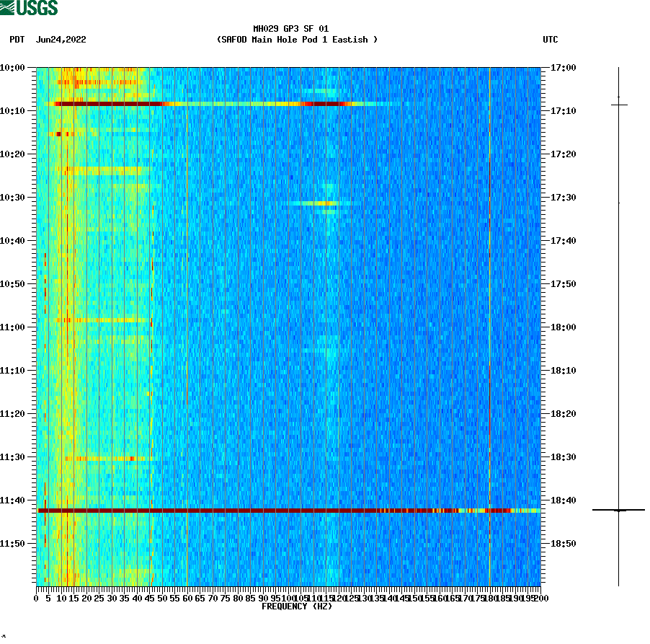Image resolution: width=650 pixels, height=644 pixels.
Task: Select the low-frequency energy column near 5 Hz
Action: point(47,325)
